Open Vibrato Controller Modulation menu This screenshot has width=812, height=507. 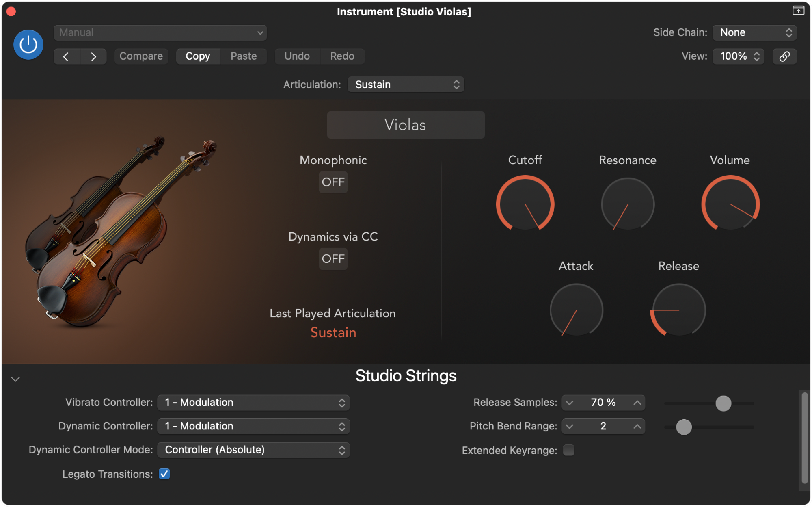(x=254, y=403)
